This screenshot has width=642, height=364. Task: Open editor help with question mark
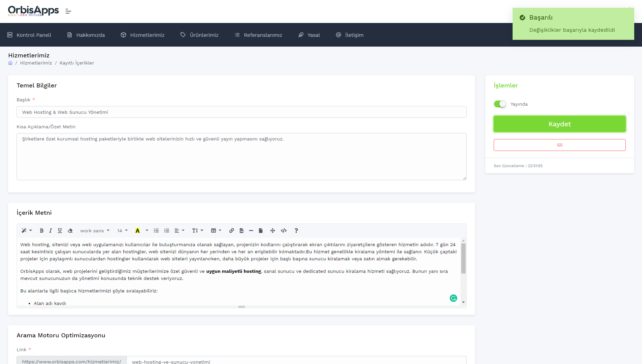(296, 231)
